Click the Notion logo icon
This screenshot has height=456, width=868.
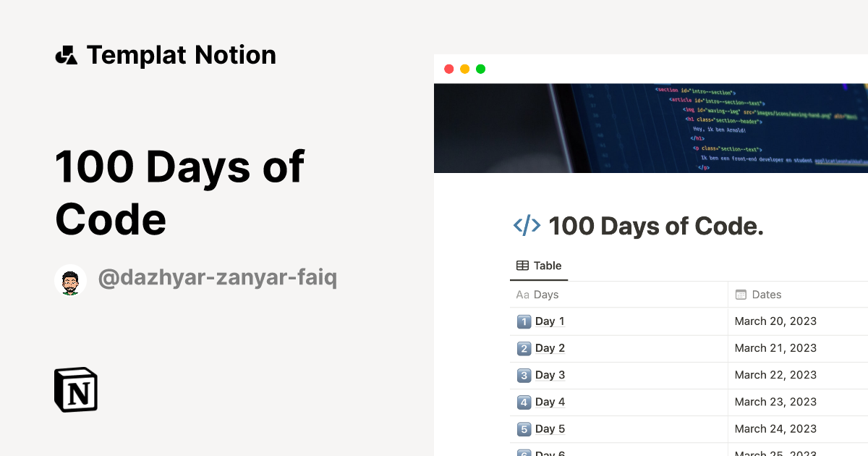[x=76, y=389]
